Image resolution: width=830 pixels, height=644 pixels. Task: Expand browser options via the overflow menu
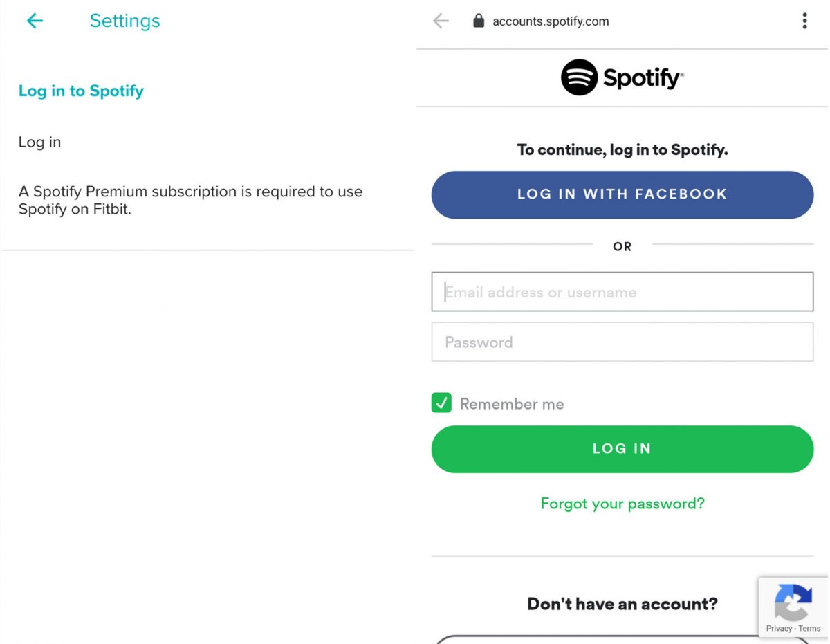(804, 21)
